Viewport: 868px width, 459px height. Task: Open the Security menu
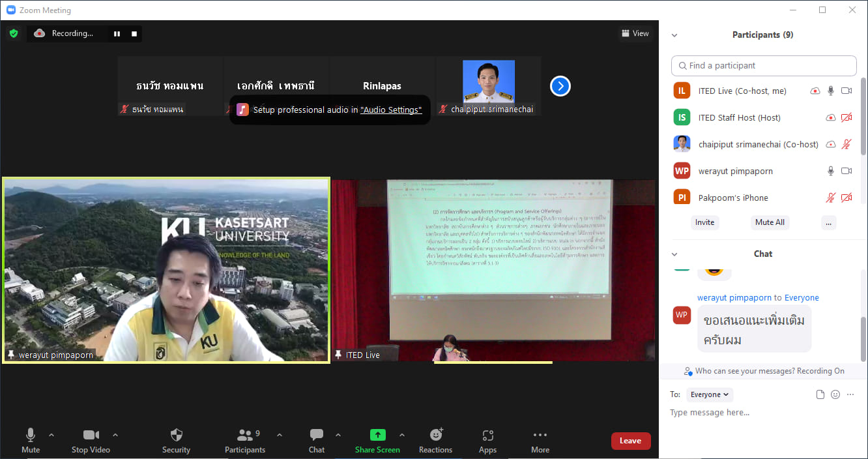point(176,441)
